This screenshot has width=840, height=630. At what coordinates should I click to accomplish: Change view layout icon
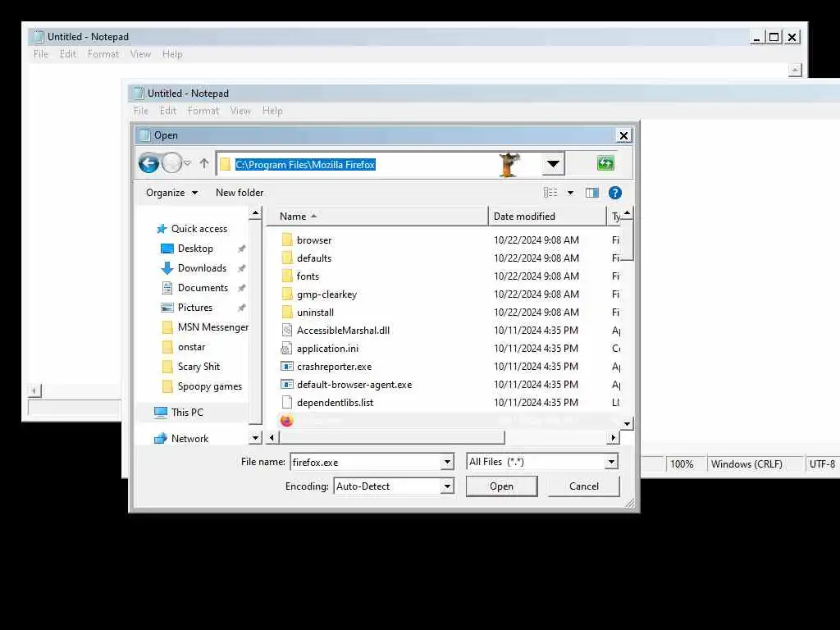(550, 193)
